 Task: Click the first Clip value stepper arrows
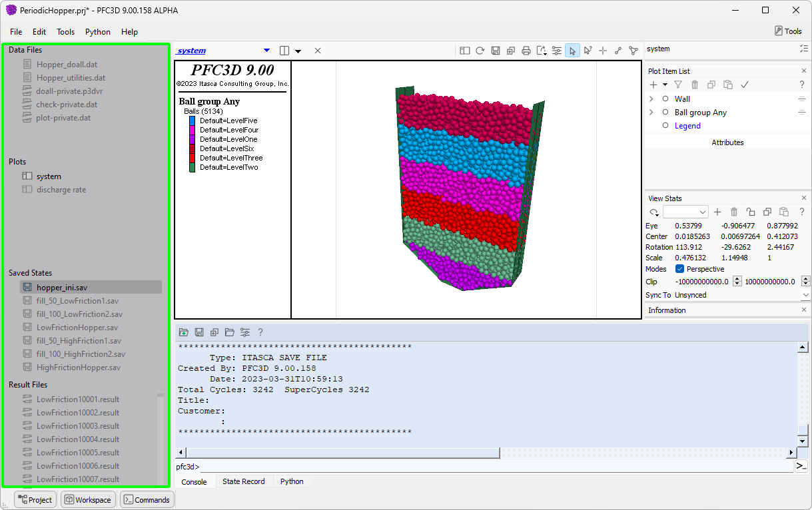737,282
